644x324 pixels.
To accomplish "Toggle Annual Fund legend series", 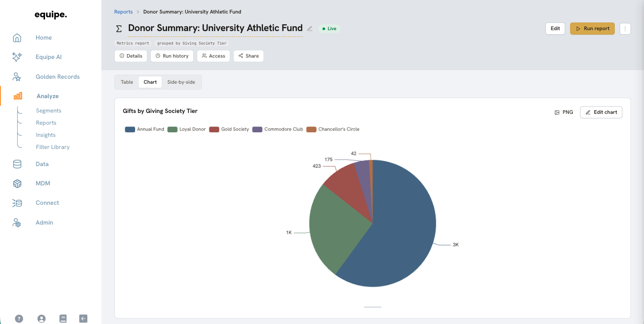I will coord(145,130).
